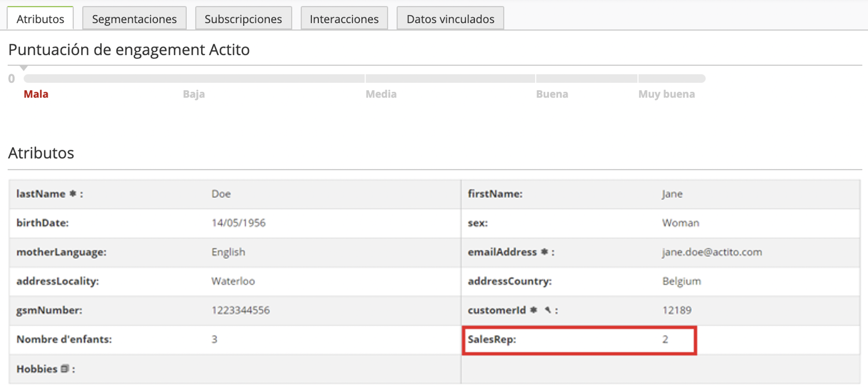Screen dimensions: 868x391
Task: Click the Mala engagement label
Action: pyautogui.click(x=36, y=94)
